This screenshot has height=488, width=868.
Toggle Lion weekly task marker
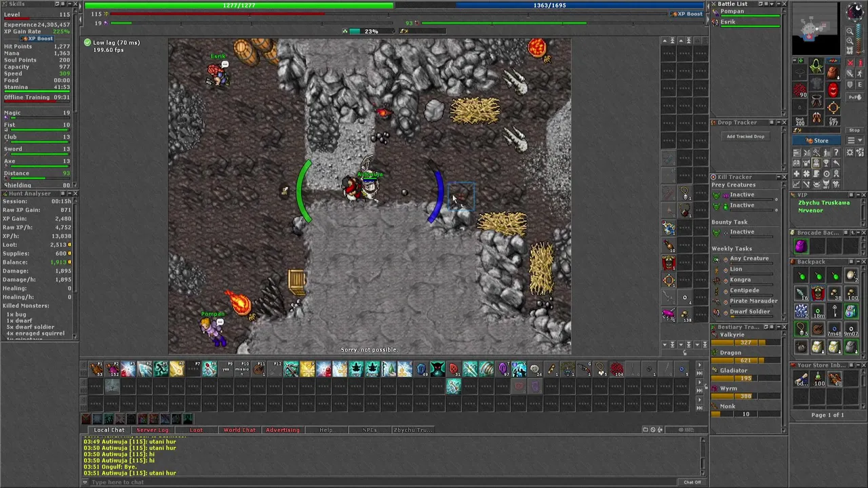click(x=726, y=270)
